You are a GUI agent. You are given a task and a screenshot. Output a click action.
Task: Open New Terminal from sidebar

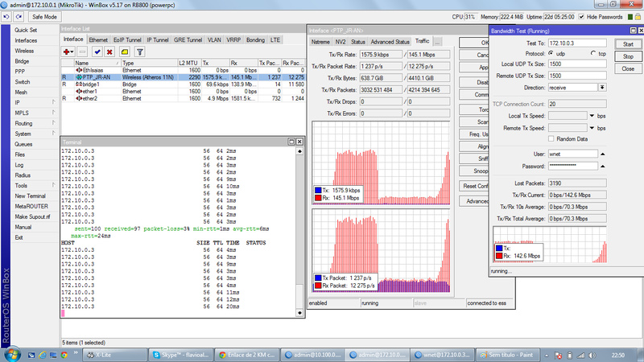click(x=30, y=195)
